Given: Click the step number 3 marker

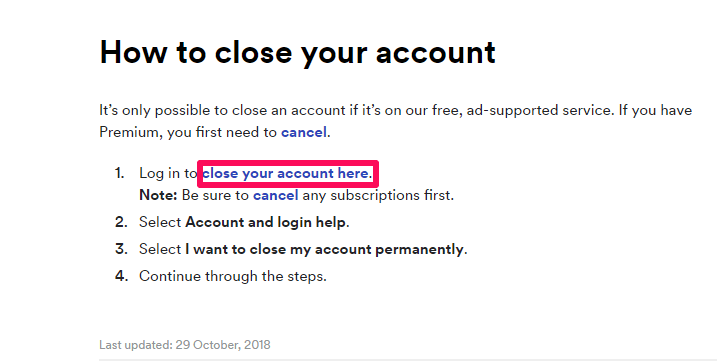Looking at the screenshot, I should coord(121,250).
